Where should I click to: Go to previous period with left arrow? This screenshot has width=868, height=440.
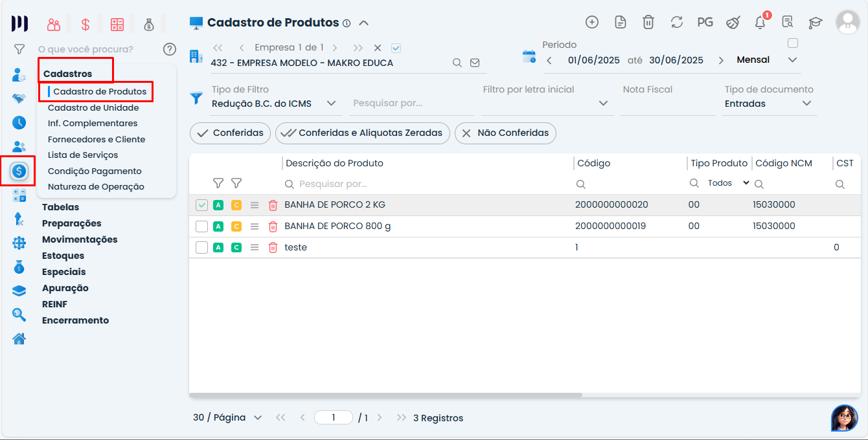[549, 60]
